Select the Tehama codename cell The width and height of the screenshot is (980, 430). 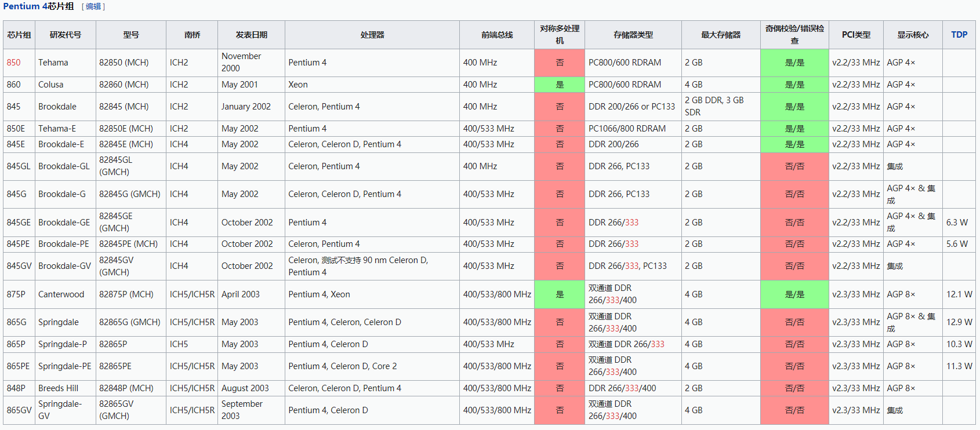pos(66,63)
